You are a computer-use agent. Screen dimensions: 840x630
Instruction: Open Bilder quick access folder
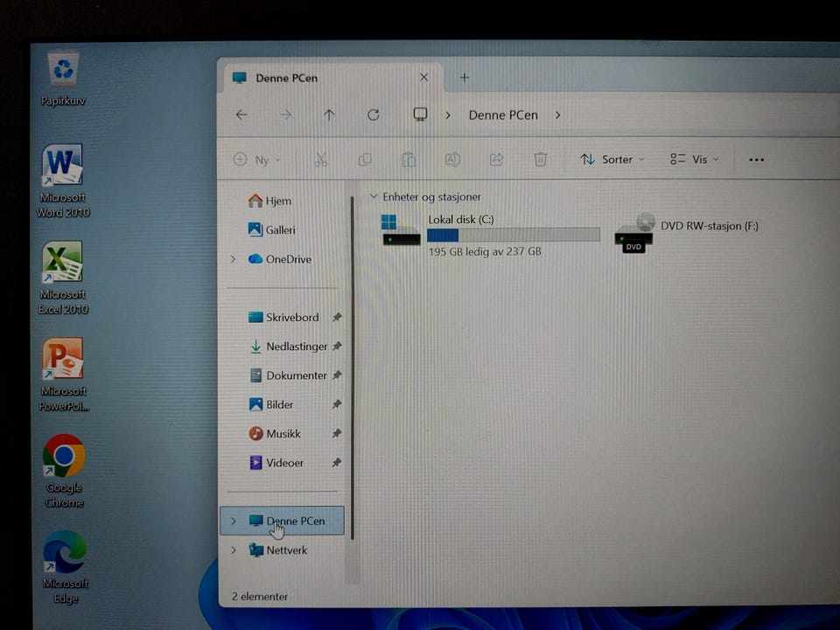click(271, 404)
